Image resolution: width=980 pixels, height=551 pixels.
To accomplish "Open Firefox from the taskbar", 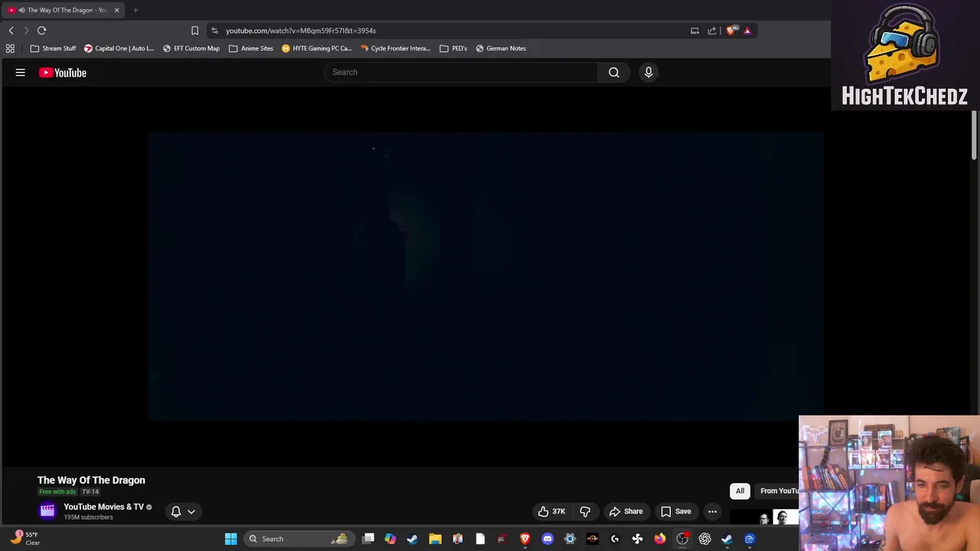I will coord(659,539).
